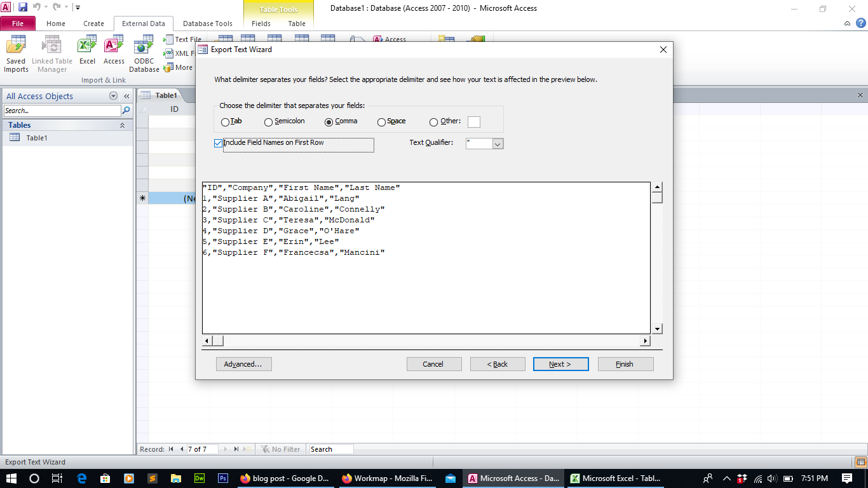Open the Mail app on the taskbar
The image size is (868, 488).
click(451, 478)
